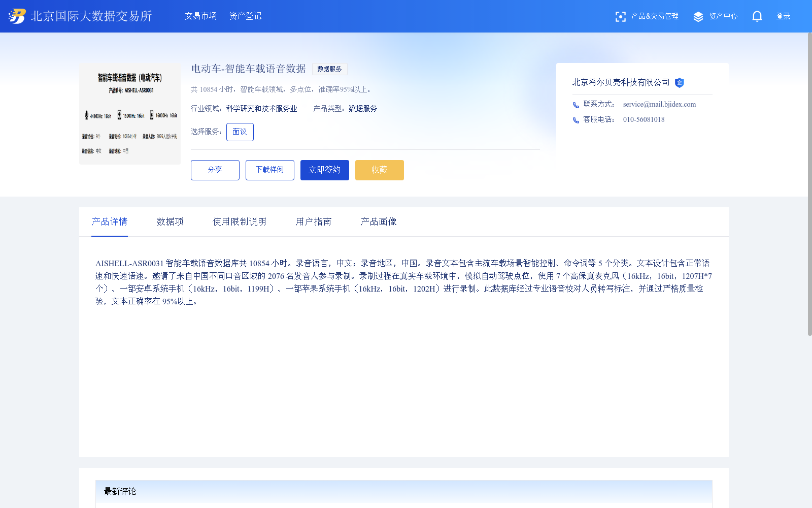Go to 产品&交易管理
This screenshot has height=508, width=812.
(x=655, y=16)
